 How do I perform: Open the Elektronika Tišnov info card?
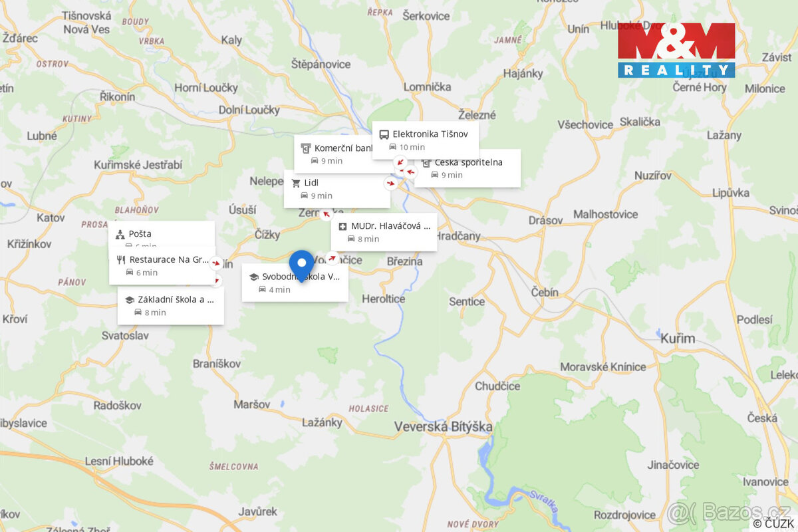426,139
